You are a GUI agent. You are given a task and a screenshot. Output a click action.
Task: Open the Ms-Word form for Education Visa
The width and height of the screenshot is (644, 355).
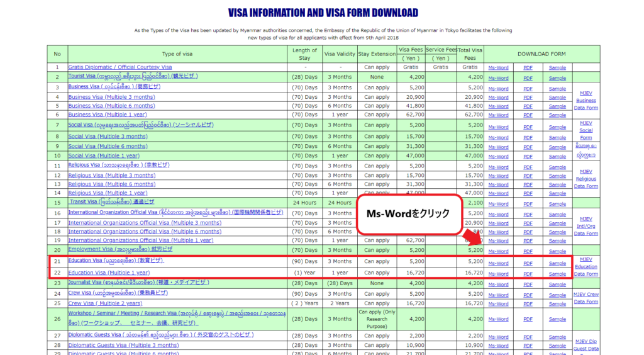pos(498,263)
